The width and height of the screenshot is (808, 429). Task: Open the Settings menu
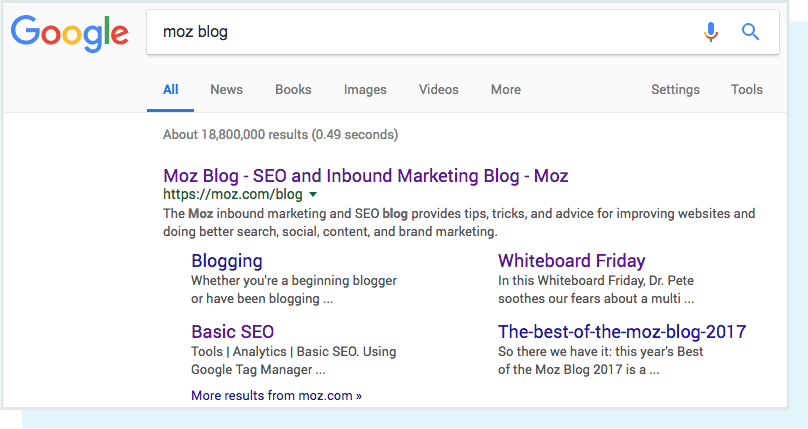675,89
